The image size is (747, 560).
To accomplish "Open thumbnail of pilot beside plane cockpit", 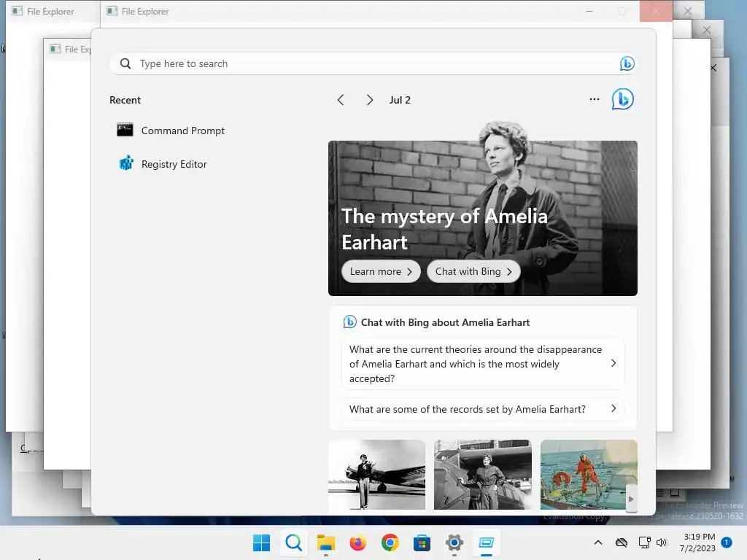I will coord(483,475).
